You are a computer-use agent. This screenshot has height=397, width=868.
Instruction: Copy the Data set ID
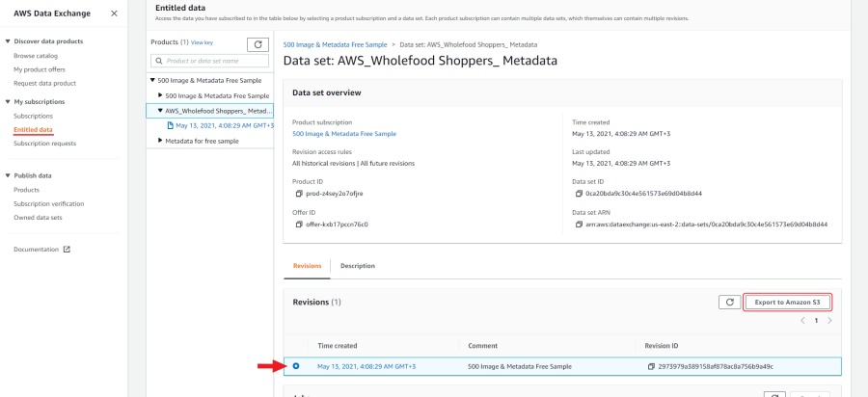576,193
